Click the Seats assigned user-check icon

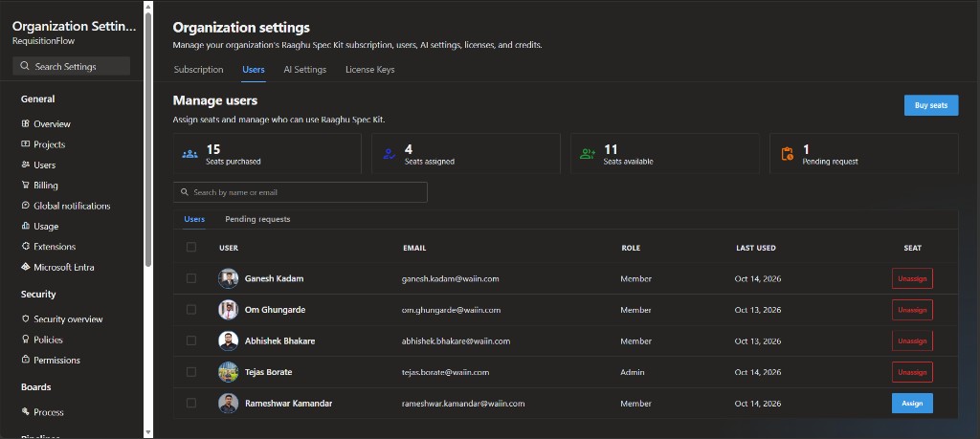390,154
